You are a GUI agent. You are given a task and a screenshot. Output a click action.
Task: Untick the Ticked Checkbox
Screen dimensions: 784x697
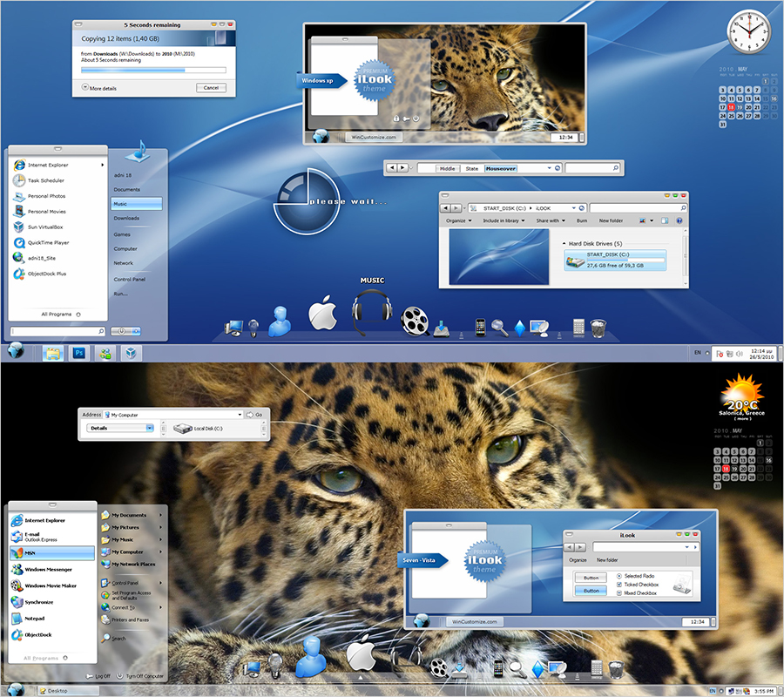tap(619, 585)
